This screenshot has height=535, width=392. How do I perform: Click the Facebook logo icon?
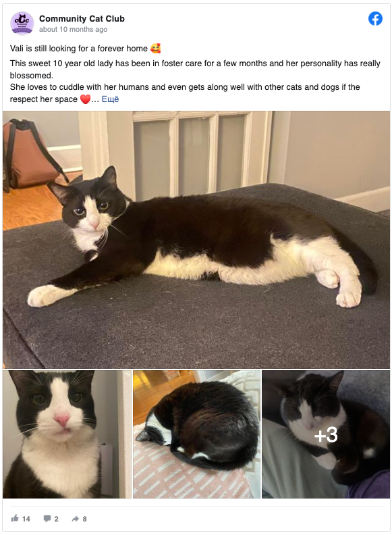pos(375,18)
